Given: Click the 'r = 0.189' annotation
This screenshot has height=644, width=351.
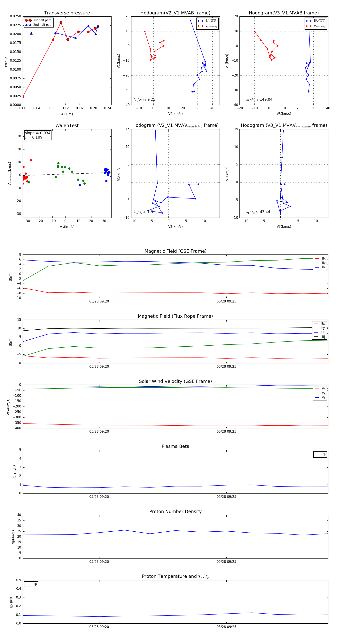Looking at the screenshot, I should coord(34,137).
